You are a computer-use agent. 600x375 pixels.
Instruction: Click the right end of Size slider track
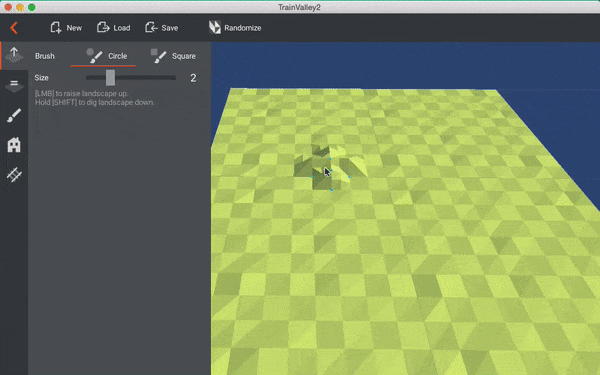click(174, 78)
